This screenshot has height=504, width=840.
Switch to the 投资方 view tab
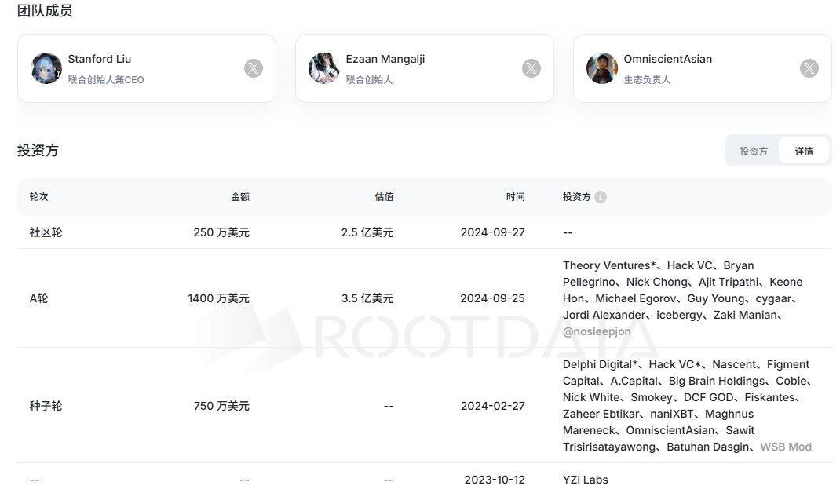(x=753, y=151)
